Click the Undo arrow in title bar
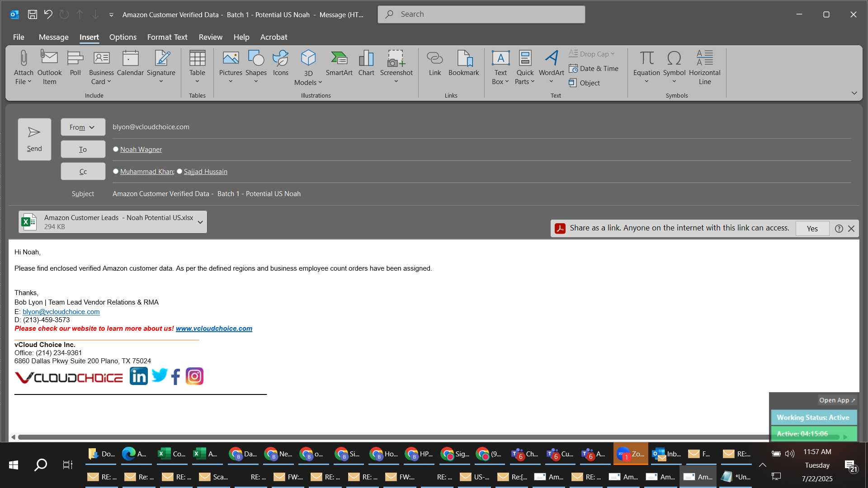This screenshot has width=868, height=488. click(x=48, y=14)
